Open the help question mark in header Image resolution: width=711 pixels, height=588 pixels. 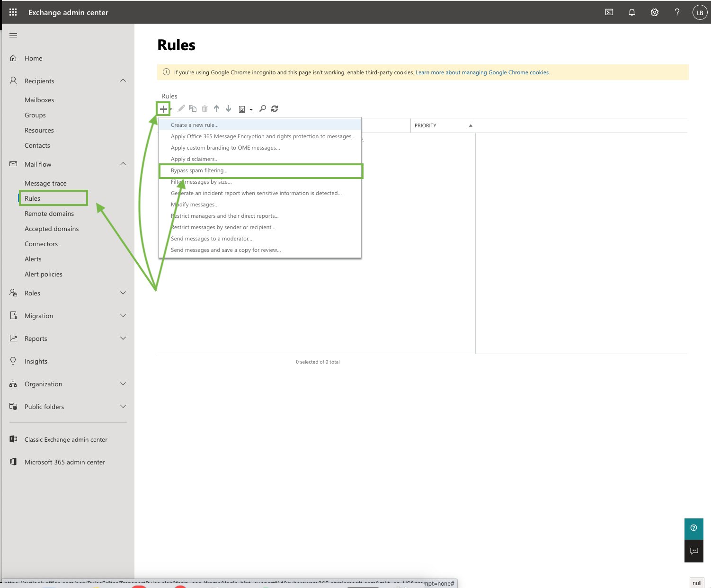pyautogui.click(x=677, y=12)
